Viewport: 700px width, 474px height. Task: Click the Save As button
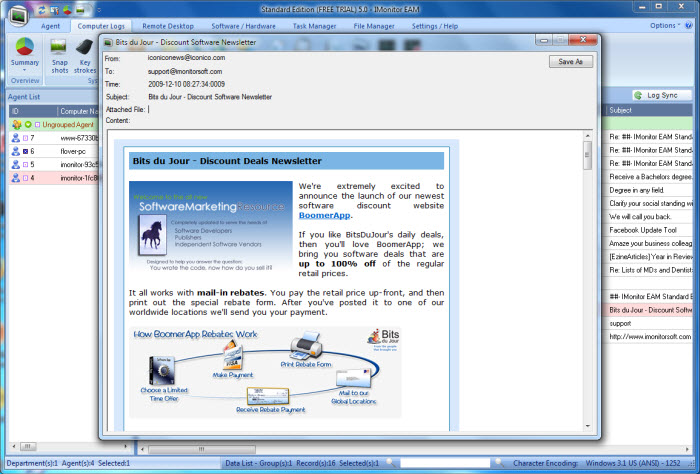coord(570,61)
